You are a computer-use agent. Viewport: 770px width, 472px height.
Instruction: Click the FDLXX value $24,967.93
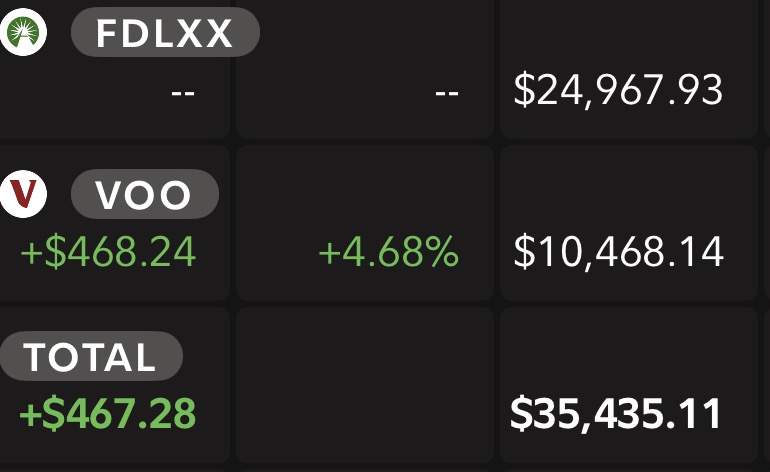pyautogui.click(x=618, y=90)
